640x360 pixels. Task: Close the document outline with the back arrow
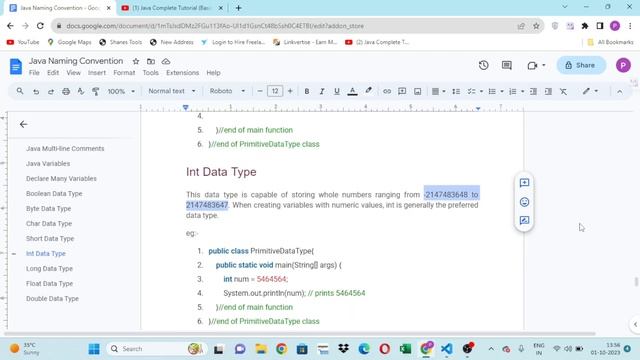(24, 124)
